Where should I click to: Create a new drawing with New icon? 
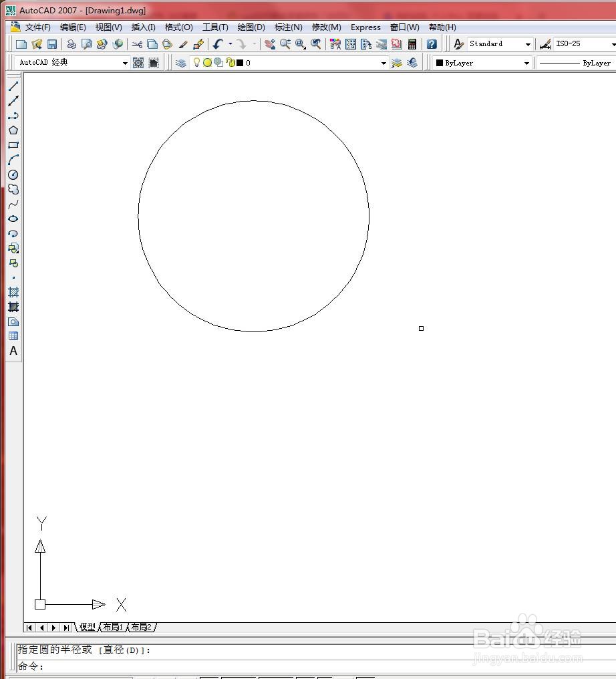(x=21, y=43)
